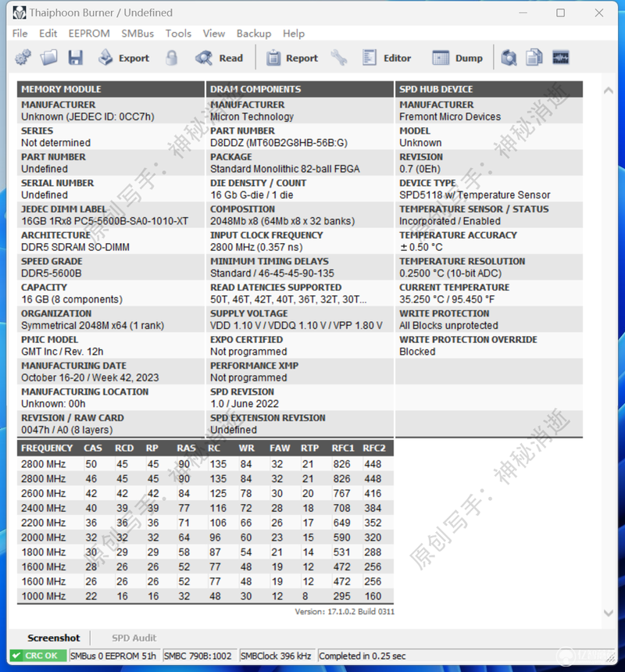Open the Backup menu
This screenshot has height=672, width=625.
coord(254,34)
